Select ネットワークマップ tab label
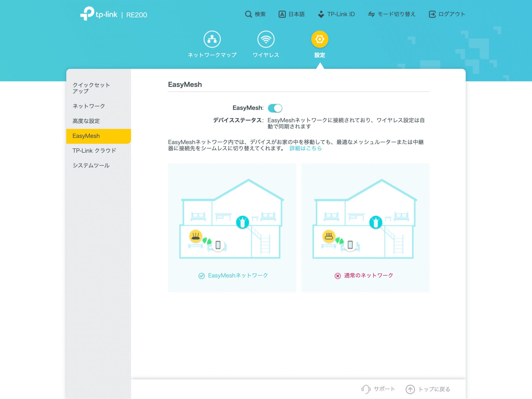The height and width of the screenshot is (399, 532). (212, 55)
